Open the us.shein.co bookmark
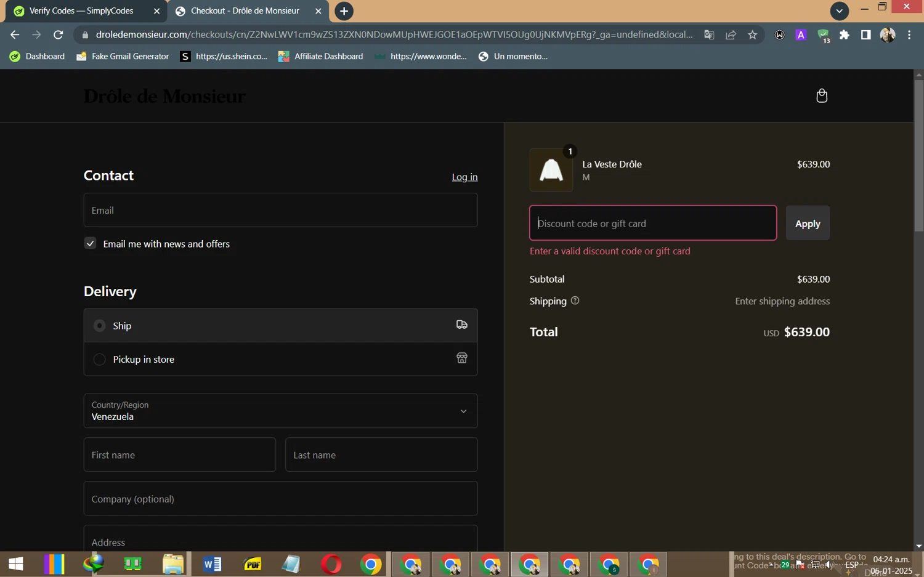The image size is (924, 577). [x=224, y=56]
